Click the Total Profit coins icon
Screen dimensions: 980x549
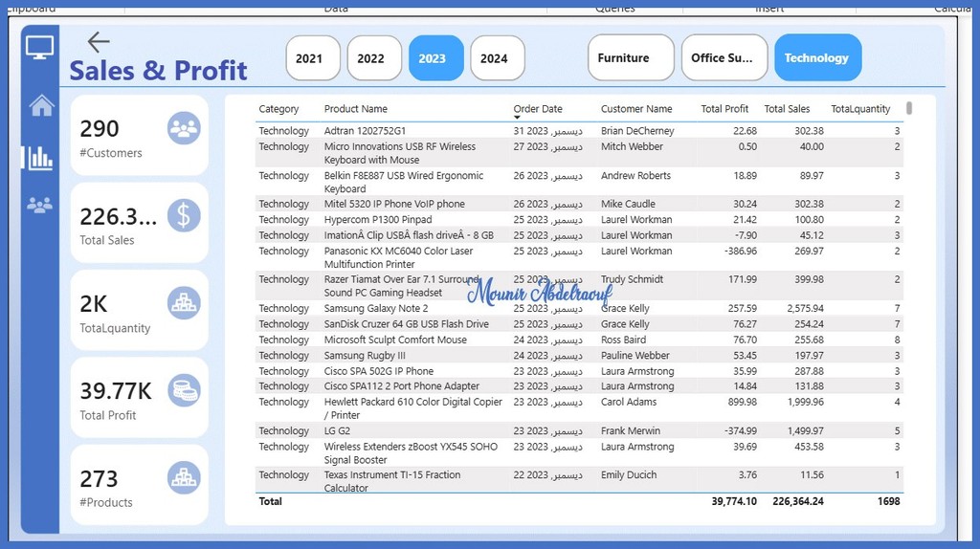pyautogui.click(x=184, y=390)
